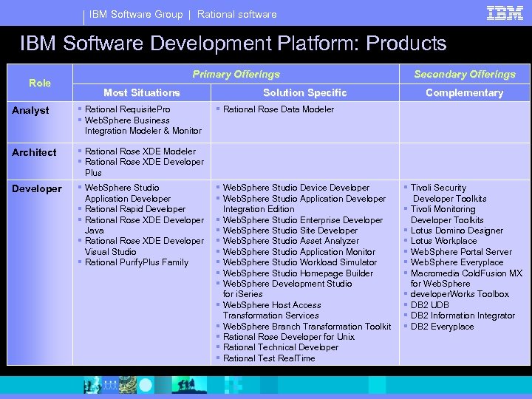Click "WebSphere Studio Application Developer Integration Edition"
532x399 pixels.
304,204
